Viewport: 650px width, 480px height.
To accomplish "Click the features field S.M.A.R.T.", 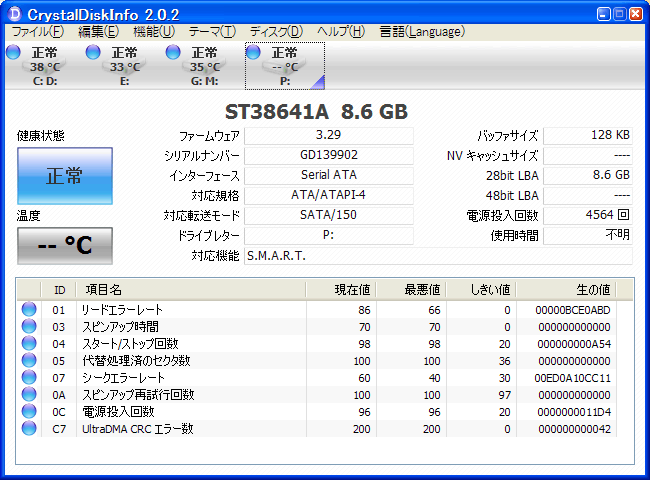I will click(x=439, y=256).
